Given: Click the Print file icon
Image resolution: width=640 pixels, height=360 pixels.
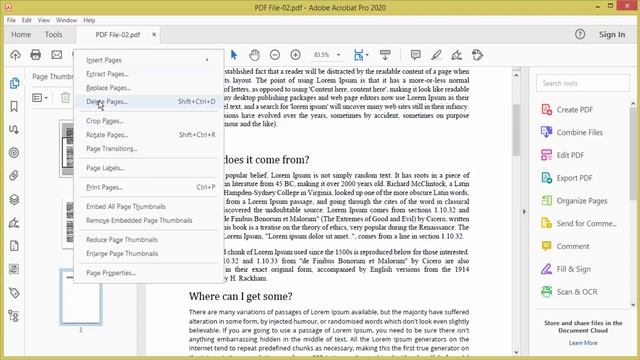Looking at the screenshot, I should (x=36, y=55).
